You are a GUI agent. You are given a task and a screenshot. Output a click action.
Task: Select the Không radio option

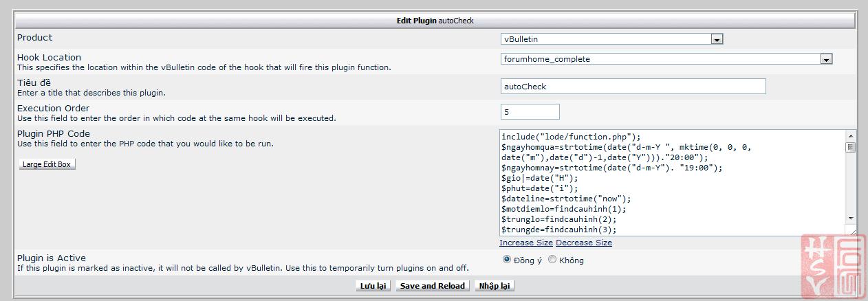click(552, 260)
